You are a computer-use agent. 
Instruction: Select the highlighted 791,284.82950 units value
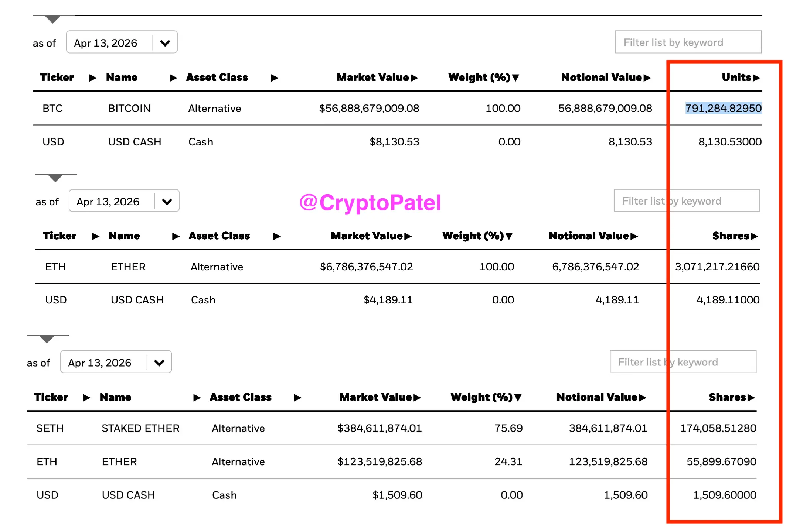(x=724, y=108)
